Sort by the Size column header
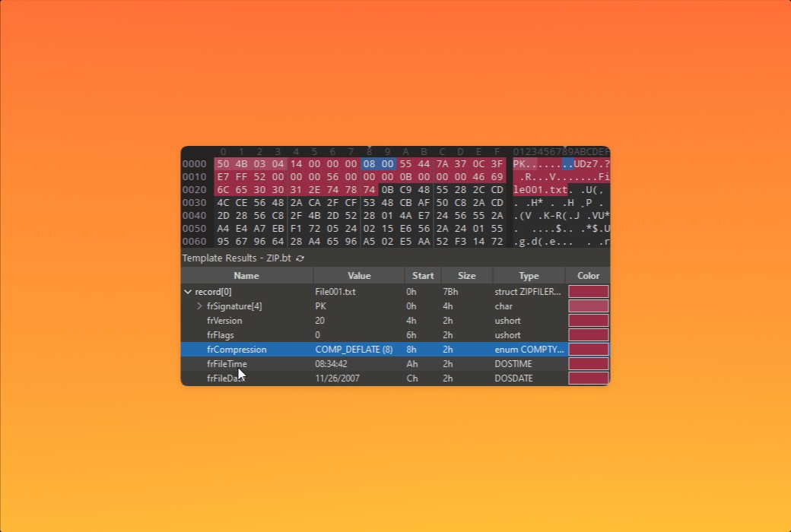 tap(466, 275)
